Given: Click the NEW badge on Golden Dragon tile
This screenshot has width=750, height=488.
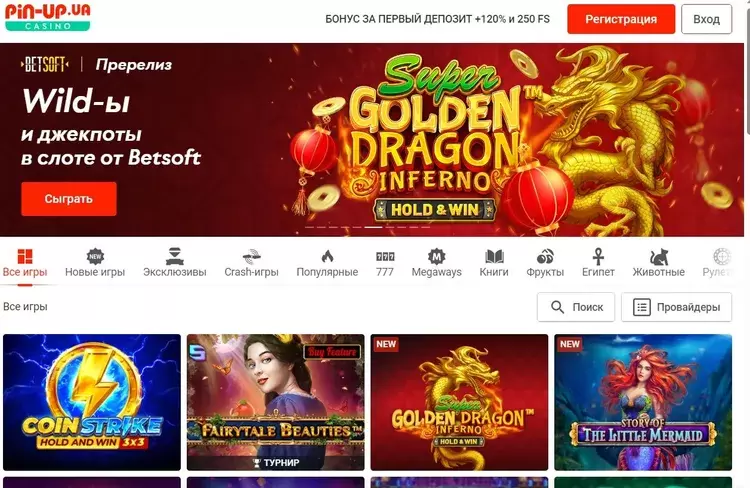Looking at the screenshot, I should click(x=386, y=344).
